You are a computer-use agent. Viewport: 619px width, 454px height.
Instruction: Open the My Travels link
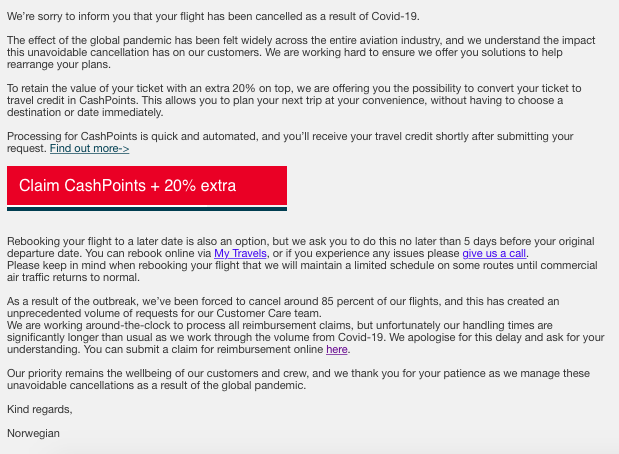tap(240, 253)
